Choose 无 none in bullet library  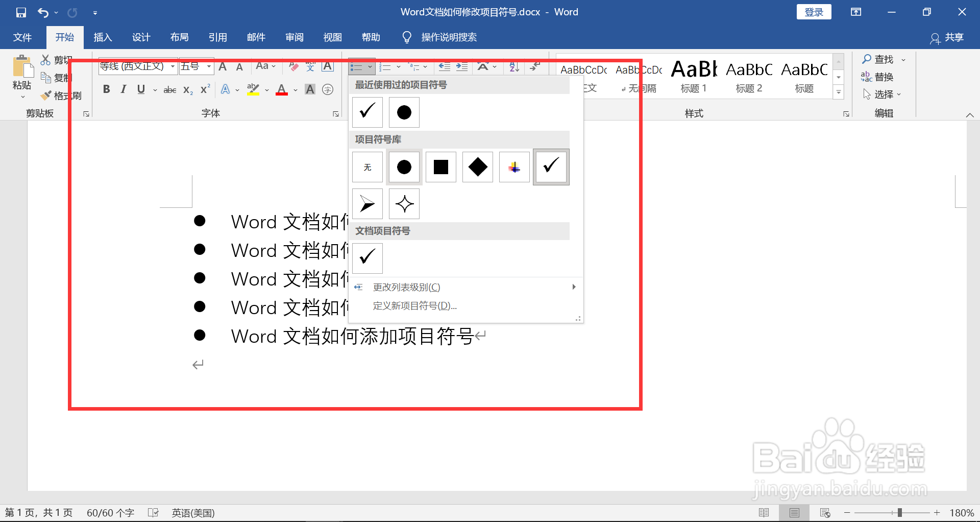pyautogui.click(x=367, y=167)
